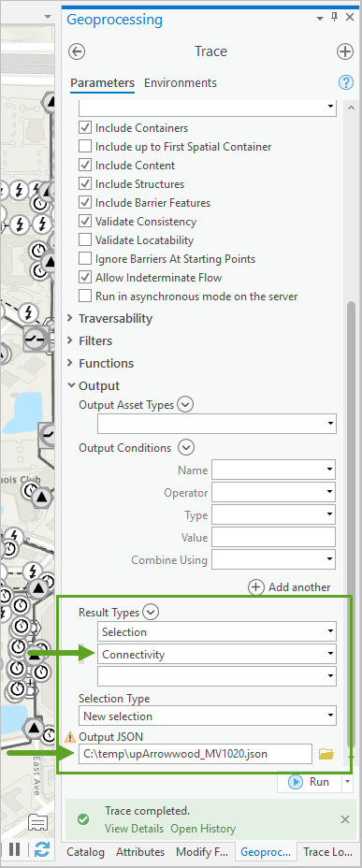Open the Open History link
The image size is (362, 868).
pos(203,829)
